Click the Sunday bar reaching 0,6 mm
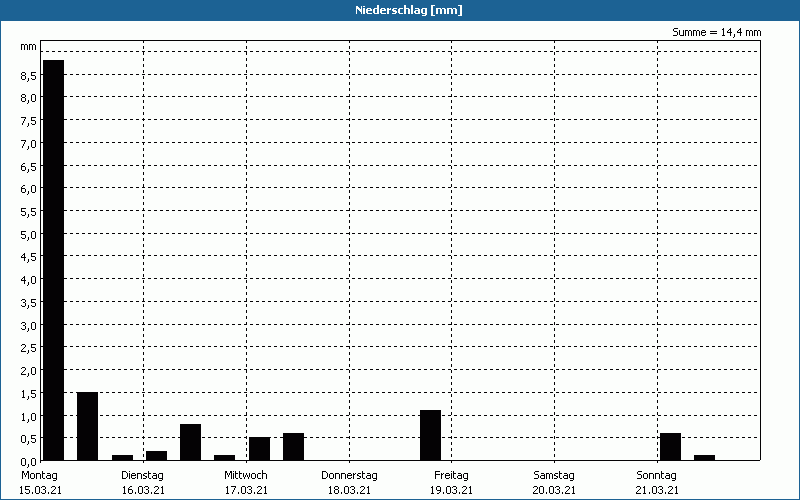The width and height of the screenshot is (800, 500). coord(670,446)
